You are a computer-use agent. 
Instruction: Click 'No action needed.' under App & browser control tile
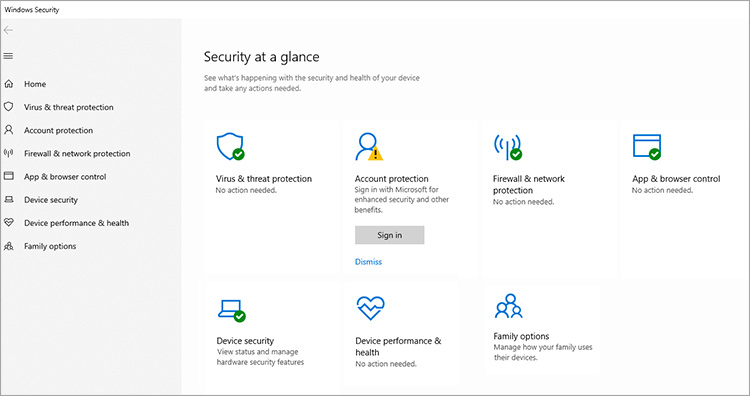click(662, 190)
